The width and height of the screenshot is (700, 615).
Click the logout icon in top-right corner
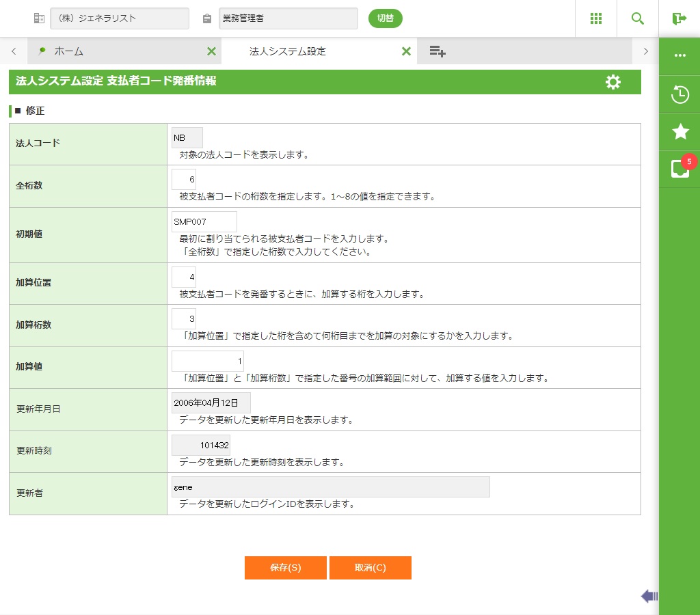(679, 18)
